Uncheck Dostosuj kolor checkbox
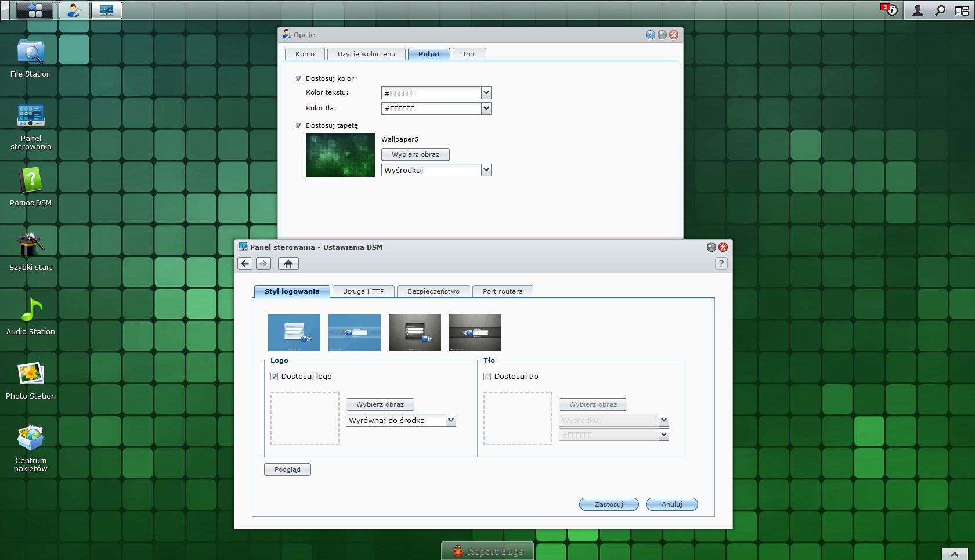Viewport: 975px width, 560px height. (x=299, y=78)
